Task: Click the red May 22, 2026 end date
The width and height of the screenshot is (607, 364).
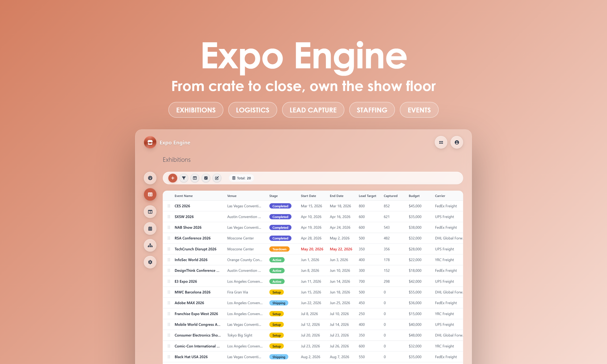Action: click(341, 249)
